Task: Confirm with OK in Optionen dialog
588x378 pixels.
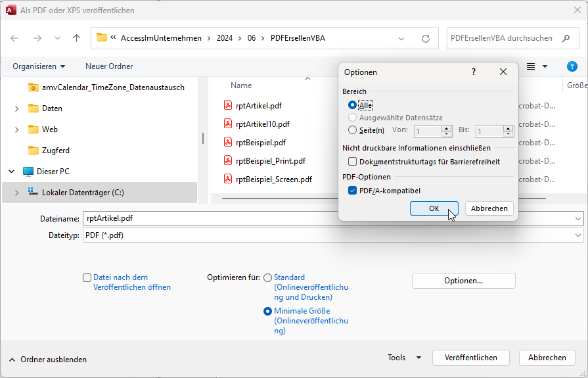Action: 434,208
